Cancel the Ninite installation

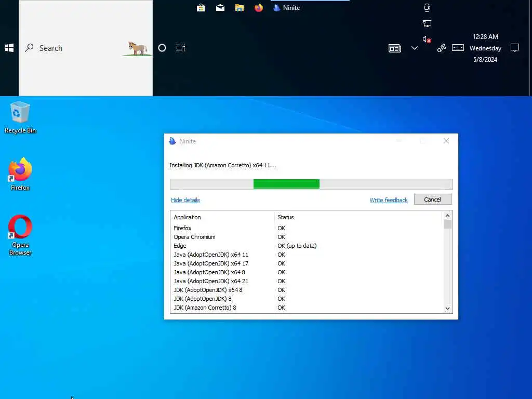tap(433, 199)
